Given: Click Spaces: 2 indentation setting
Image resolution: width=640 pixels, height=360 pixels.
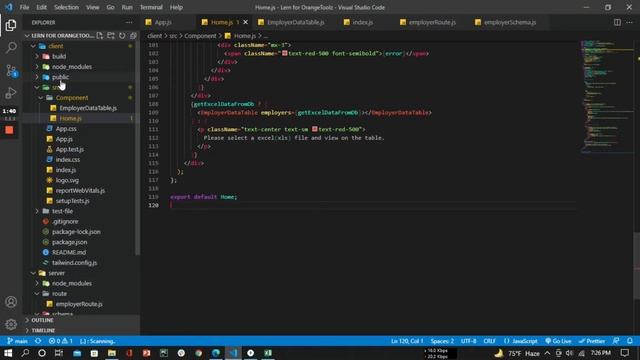Looking at the screenshot, I should click(442, 341).
